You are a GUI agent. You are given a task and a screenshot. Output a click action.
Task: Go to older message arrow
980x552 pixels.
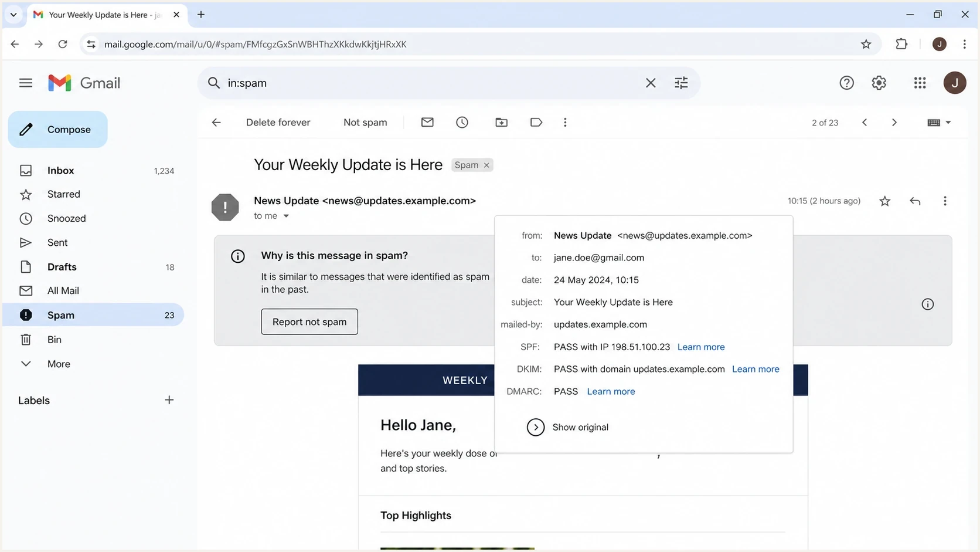click(x=894, y=122)
